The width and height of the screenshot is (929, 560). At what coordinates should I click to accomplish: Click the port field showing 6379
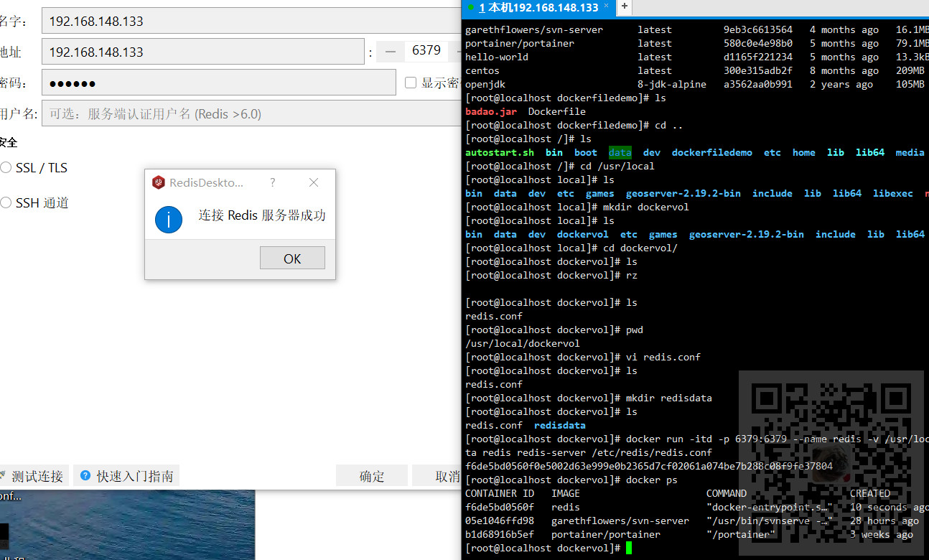[x=426, y=50]
